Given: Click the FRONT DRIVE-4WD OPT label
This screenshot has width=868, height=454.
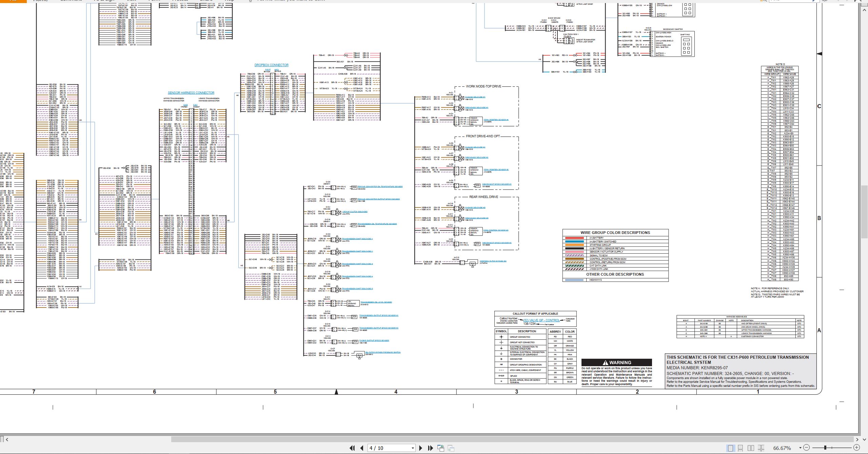Looking at the screenshot, I should (x=483, y=136).
